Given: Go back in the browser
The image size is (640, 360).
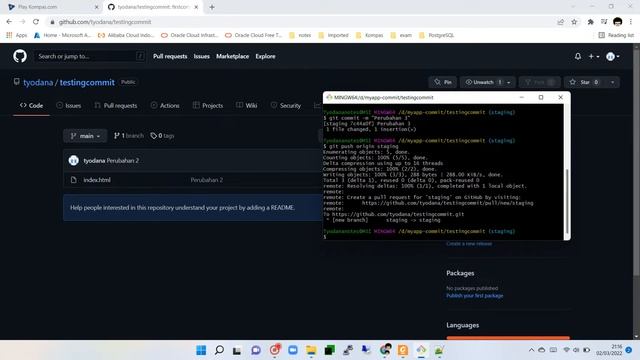Looking at the screenshot, I should (x=9, y=22).
